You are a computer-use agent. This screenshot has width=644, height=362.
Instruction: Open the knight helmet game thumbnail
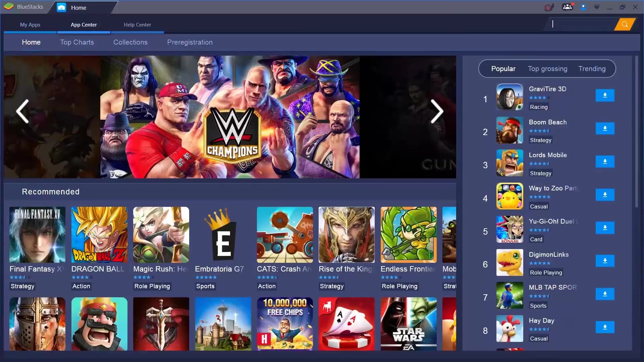(x=37, y=324)
